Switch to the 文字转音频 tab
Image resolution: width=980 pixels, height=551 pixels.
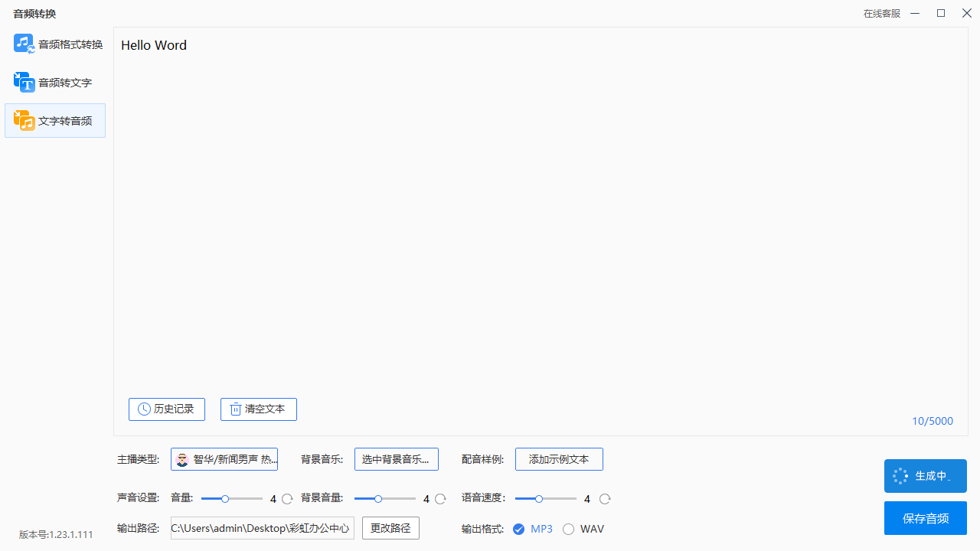[54, 120]
